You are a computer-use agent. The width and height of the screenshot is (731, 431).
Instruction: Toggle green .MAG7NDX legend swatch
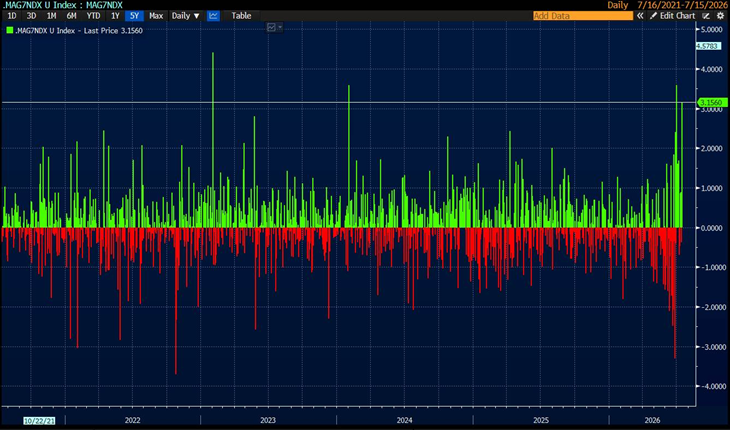click(x=10, y=30)
